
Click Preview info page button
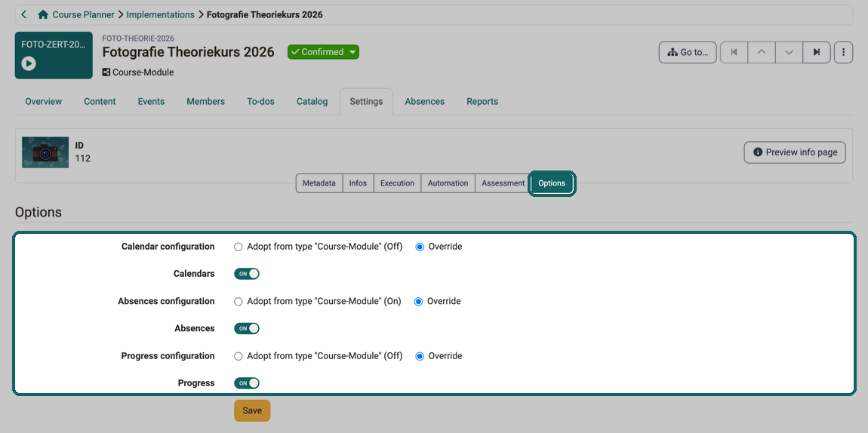[x=795, y=152]
